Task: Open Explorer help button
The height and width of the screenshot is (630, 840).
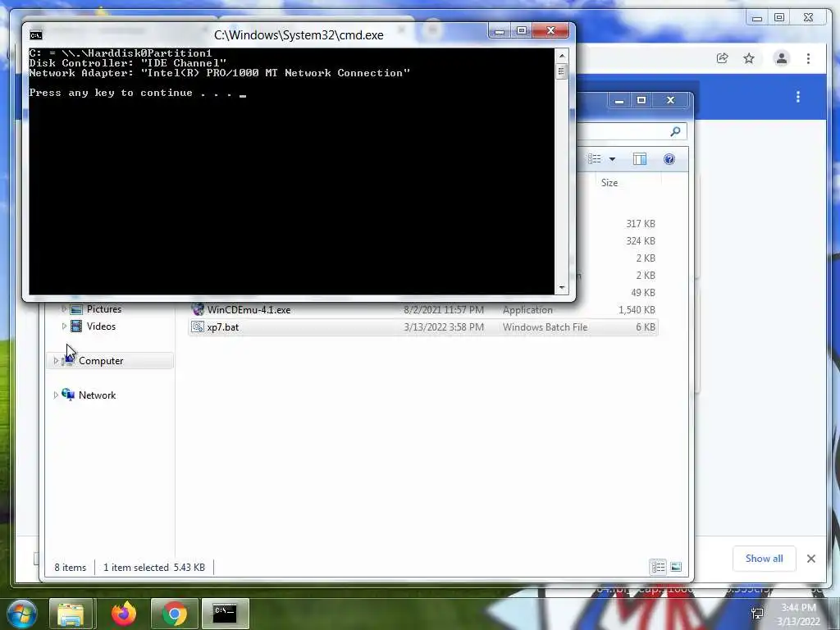Action: [x=669, y=159]
